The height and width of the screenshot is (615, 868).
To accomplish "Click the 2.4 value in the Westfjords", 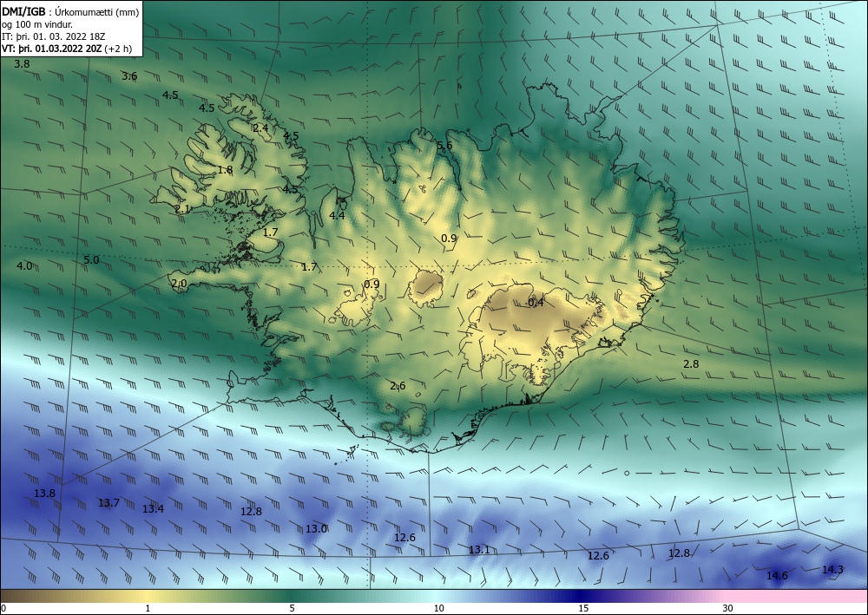I will (x=260, y=128).
